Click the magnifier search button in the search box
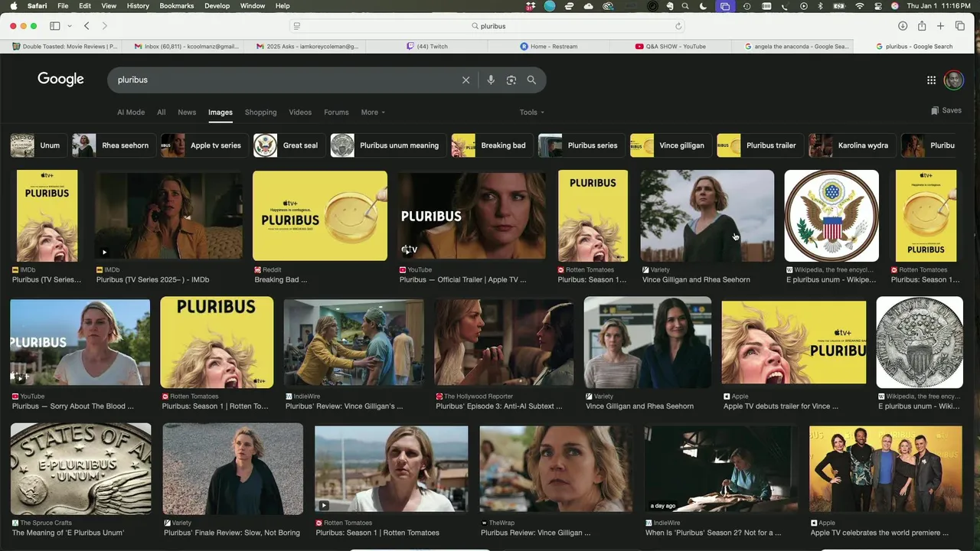 click(531, 80)
